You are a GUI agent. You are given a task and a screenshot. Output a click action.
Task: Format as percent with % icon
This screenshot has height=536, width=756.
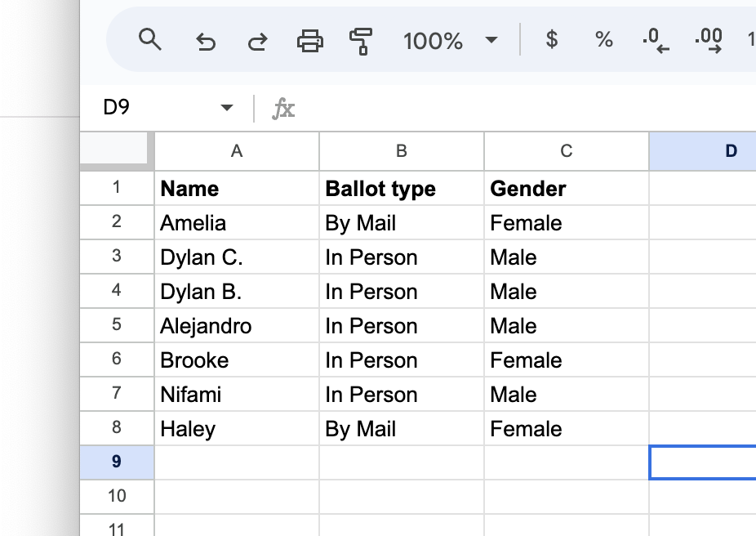coord(603,39)
